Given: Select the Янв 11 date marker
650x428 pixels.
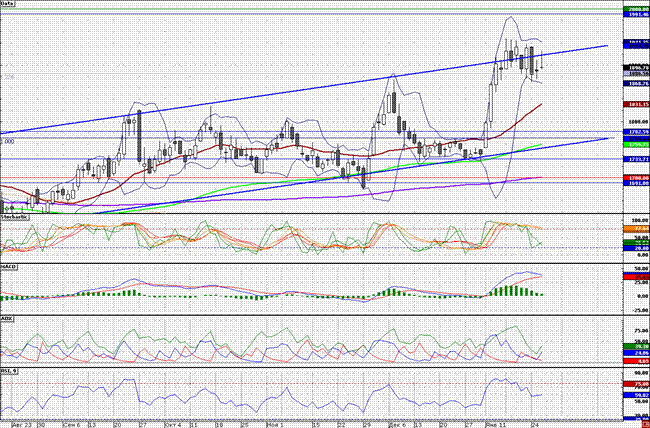Looking at the screenshot, I should point(495,425).
